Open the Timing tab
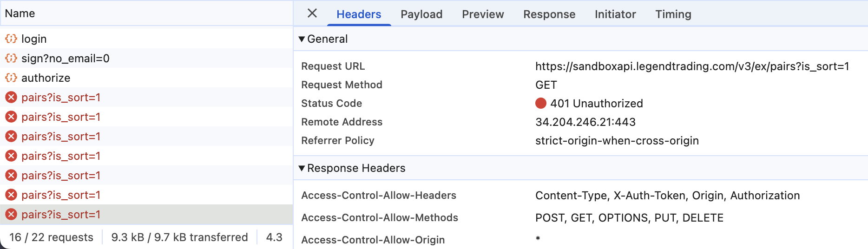Screen dimensions: 868x249 point(673,14)
